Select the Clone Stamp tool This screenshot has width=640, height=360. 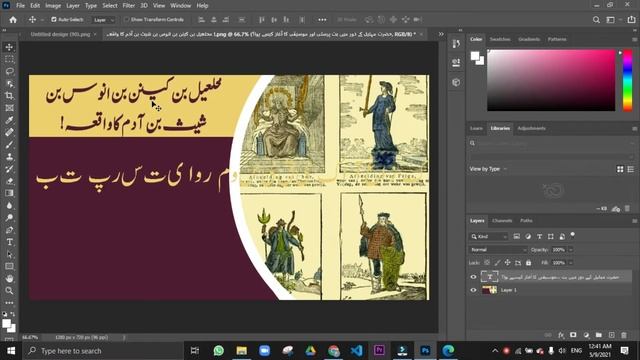(9, 157)
